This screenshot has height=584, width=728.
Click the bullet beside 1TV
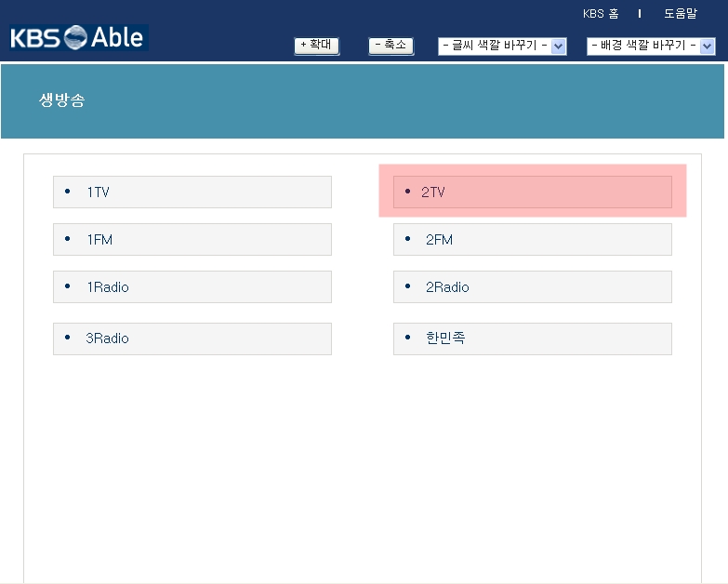[x=68, y=192]
